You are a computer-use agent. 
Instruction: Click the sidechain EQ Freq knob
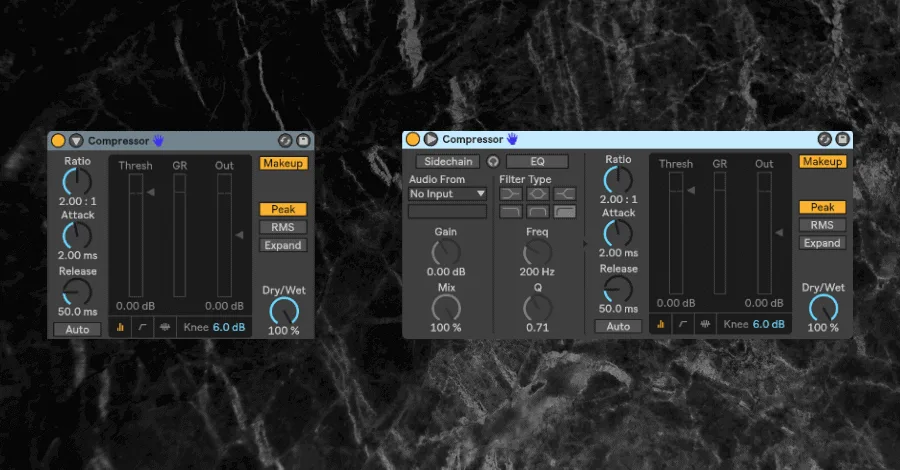coord(537,253)
